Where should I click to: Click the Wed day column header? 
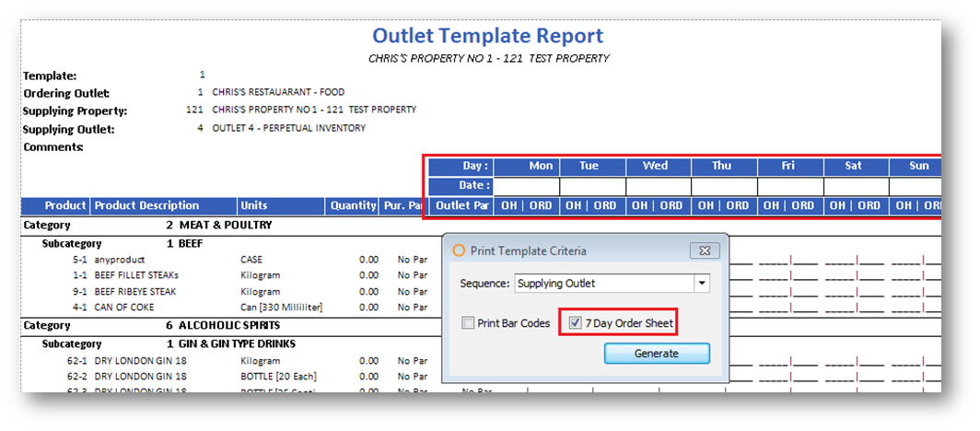655,167
